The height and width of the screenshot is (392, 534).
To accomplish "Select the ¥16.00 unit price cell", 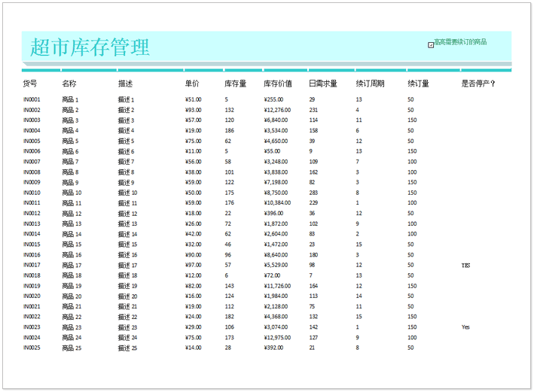I will click(193, 296).
